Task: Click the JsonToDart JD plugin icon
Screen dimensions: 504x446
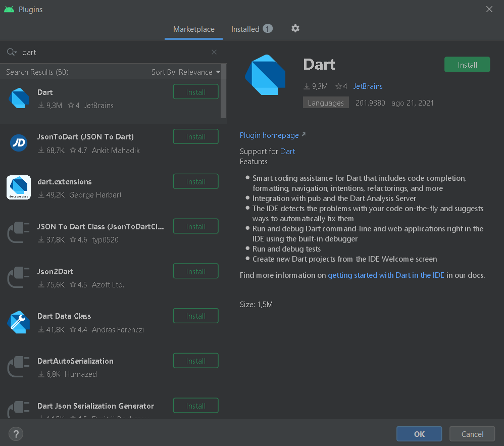Action: [x=19, y=143]
